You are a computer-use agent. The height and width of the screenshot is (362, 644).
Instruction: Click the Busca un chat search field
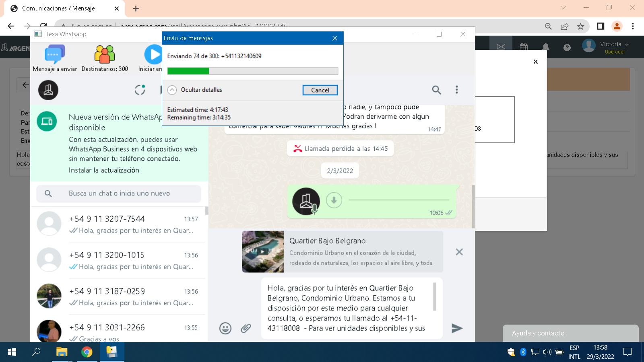(x=119, y=193)
